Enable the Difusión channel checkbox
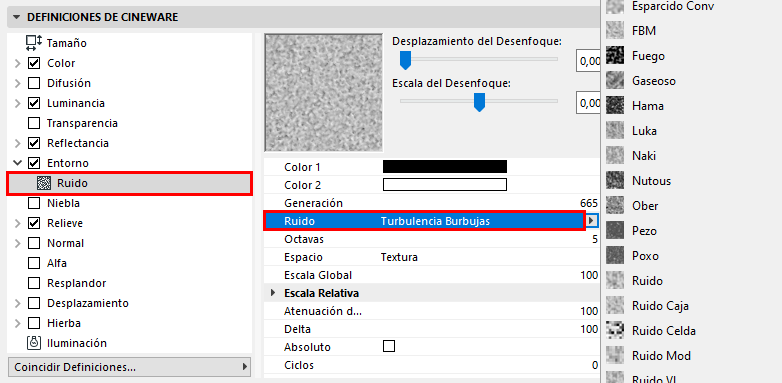The height and width of the screenshot is (383, 782). [x=34, y=83]
